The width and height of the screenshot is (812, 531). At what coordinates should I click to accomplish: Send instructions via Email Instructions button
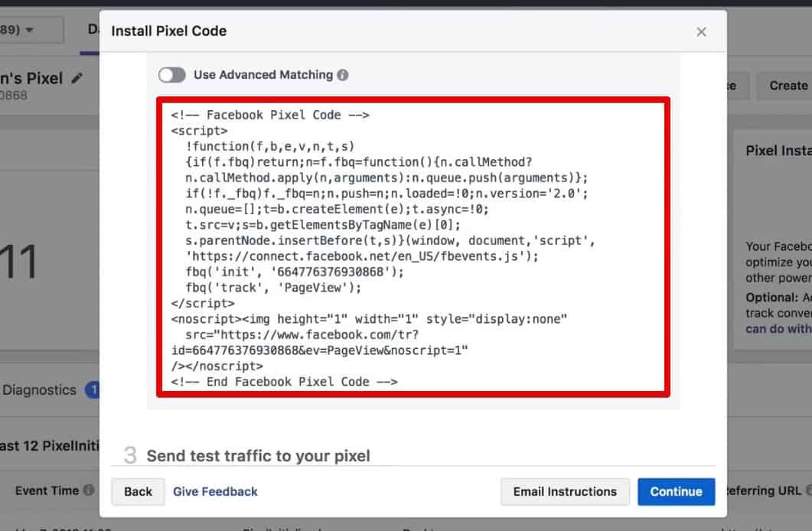[x=565, y=492]
